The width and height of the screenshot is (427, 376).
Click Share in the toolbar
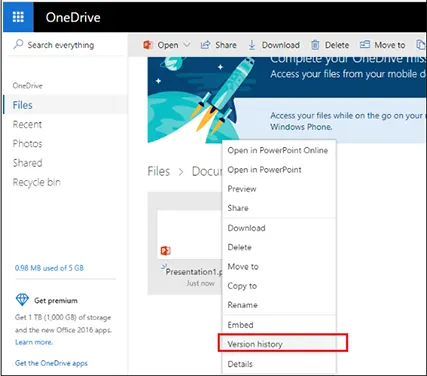226,45
